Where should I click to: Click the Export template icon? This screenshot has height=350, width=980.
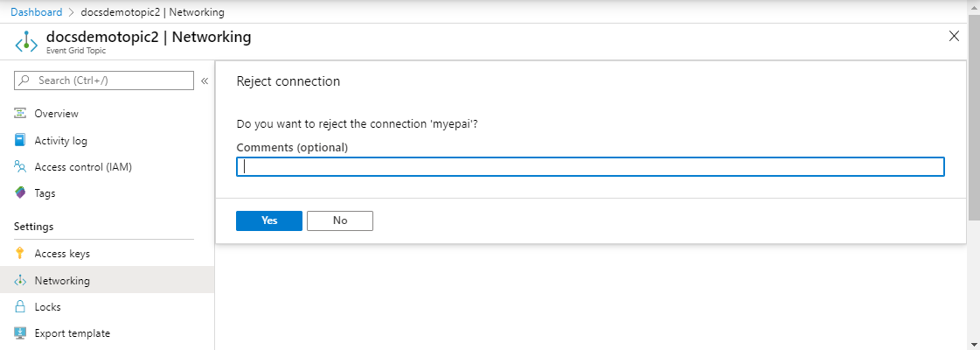point(20,333)
